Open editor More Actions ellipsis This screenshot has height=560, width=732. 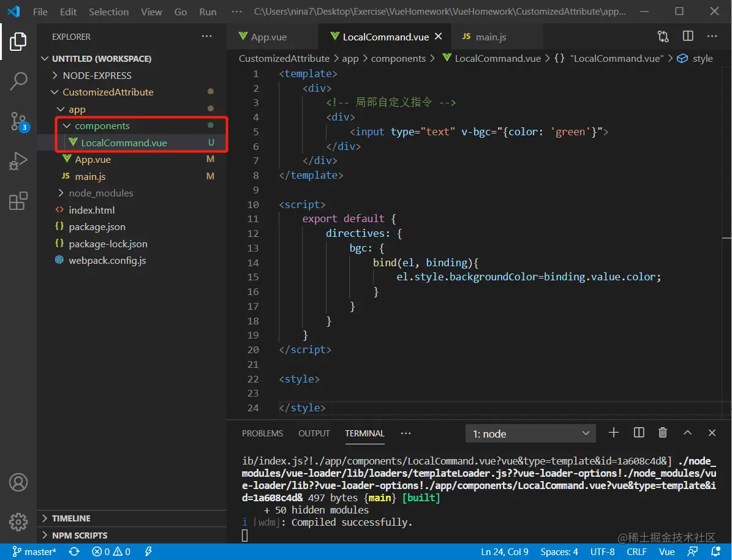click(712, 36)
